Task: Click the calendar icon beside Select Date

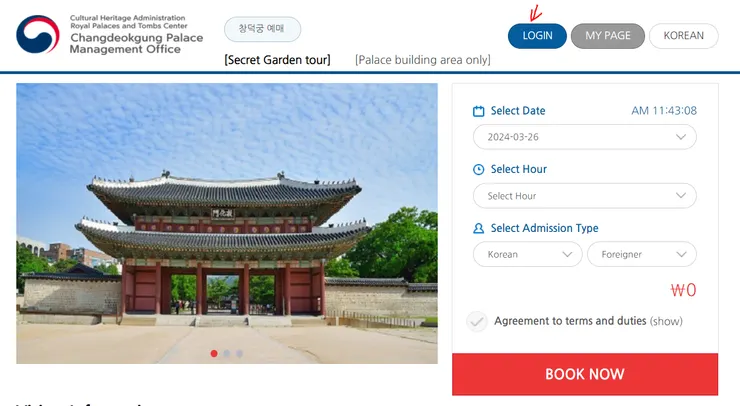Action: coord(478,111)
